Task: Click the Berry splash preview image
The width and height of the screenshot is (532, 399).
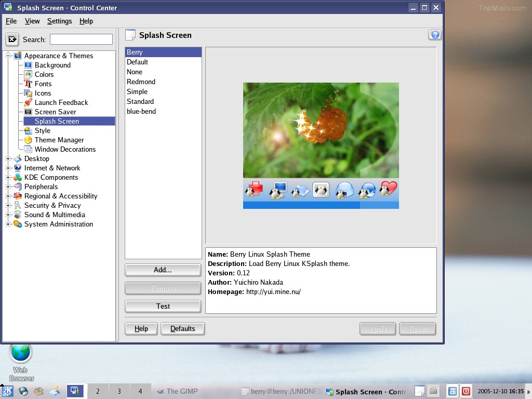Action: tap(321, 145)
